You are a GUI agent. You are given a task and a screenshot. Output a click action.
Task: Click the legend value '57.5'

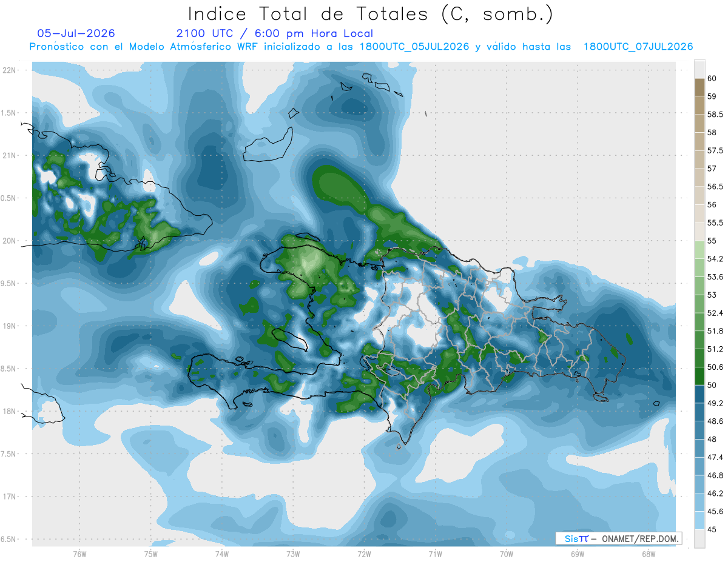(x=715, y=151)
